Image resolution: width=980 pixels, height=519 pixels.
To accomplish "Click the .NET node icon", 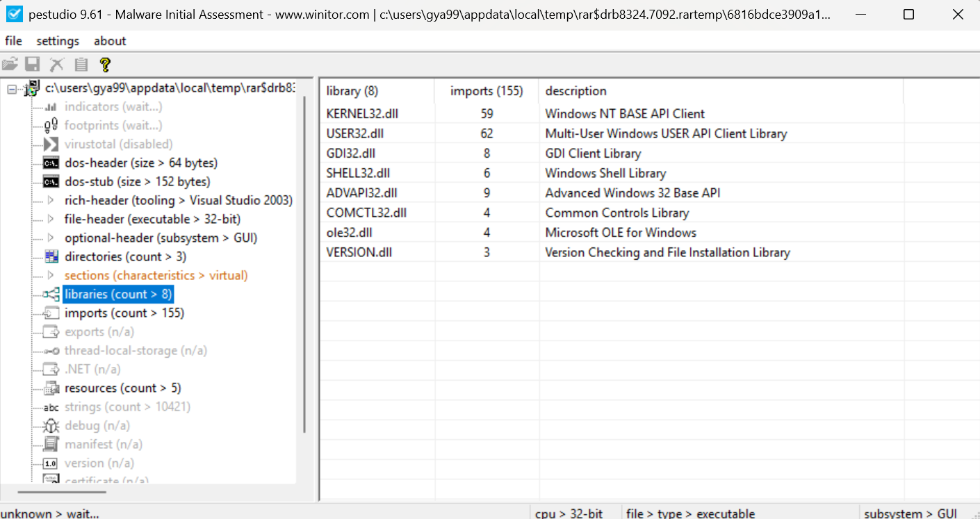I will (x=51, y=370).
